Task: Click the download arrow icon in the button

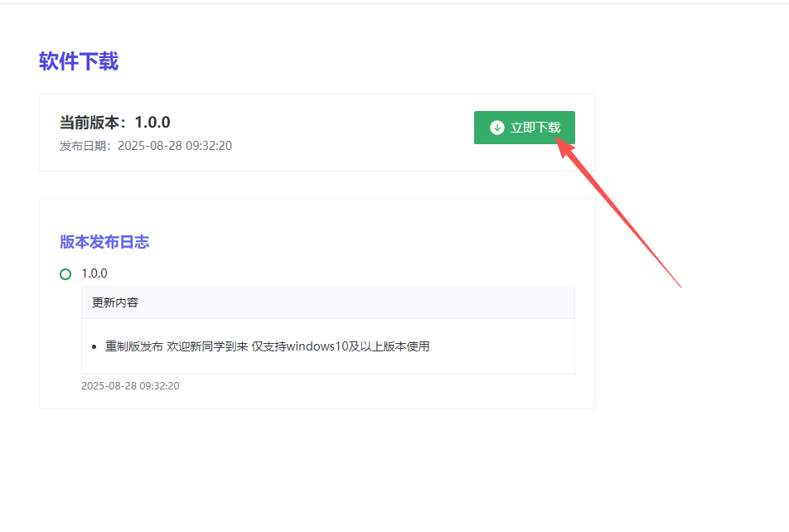Action: tap(497, 128)
